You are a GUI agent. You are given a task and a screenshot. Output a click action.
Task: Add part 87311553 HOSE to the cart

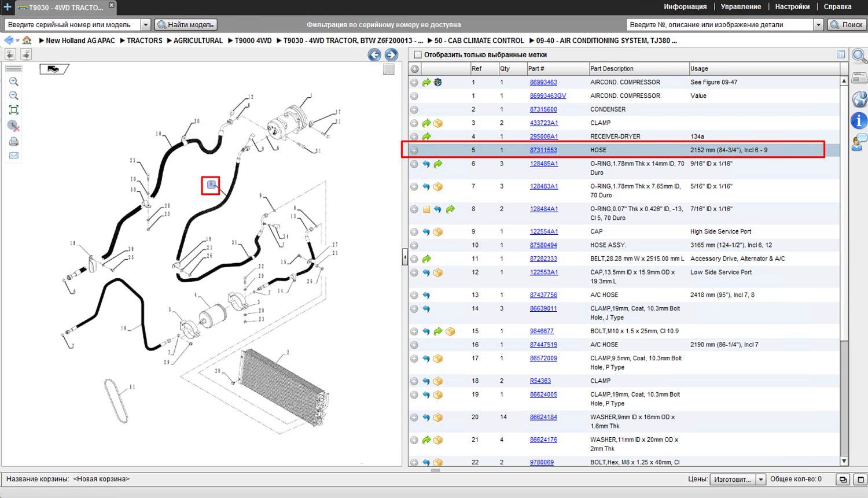(414, 150)
